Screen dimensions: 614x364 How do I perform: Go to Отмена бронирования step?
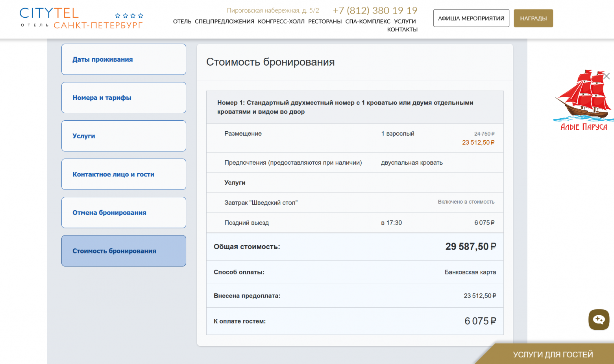click(124, 213)
